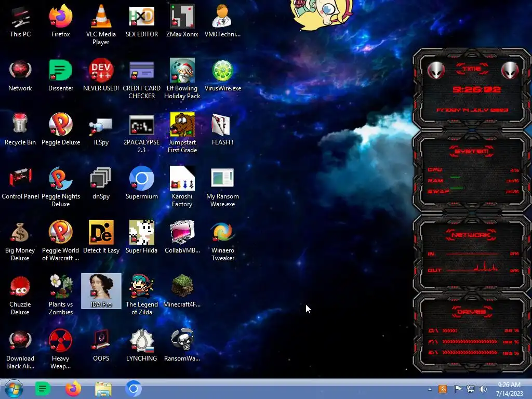Click the CollabVMB... desktop icon
Image resolution: width=532 pixels, height=399 pixels.
[182, 237]
